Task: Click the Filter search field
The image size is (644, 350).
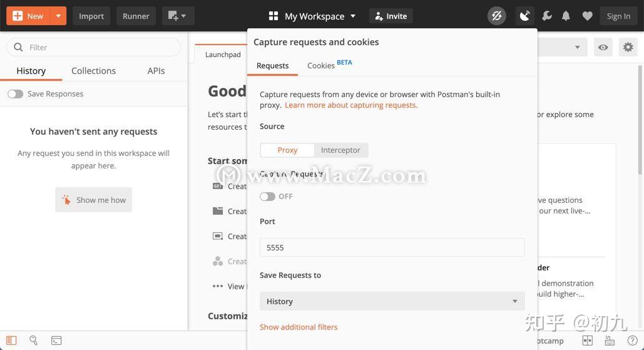Action: (x=94, y=47)
